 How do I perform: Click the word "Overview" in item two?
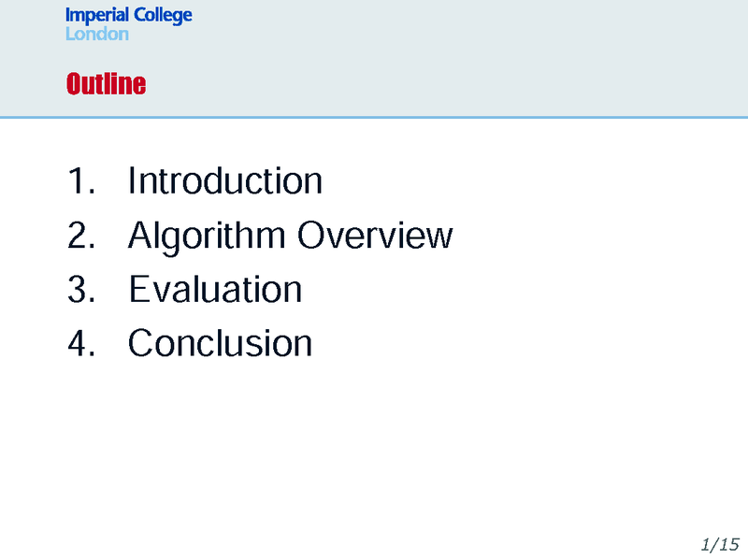point(375,236)
